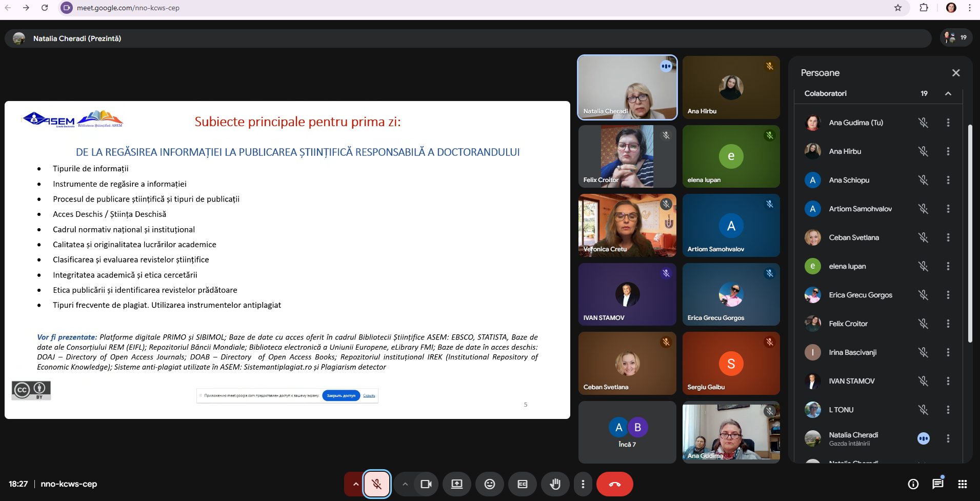Unmute your microphone
This screenshot has height=501, width=980.
click(377, 484)
